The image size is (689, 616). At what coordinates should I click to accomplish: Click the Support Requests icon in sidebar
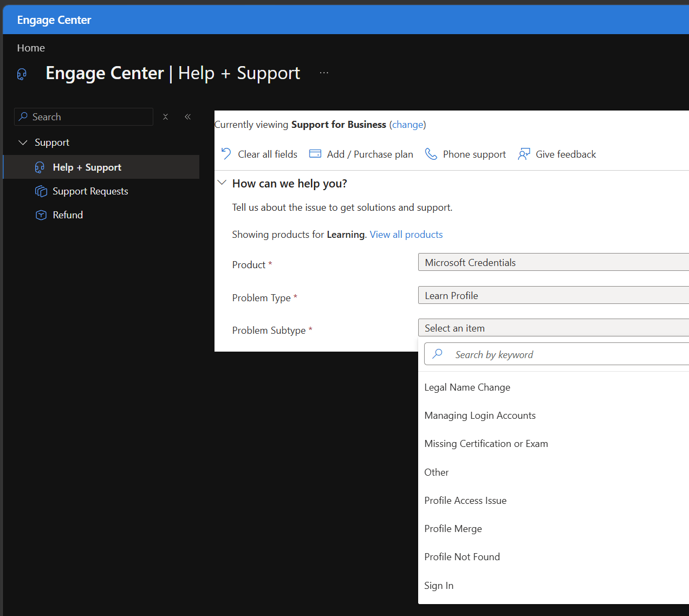(x=41, y=191)
